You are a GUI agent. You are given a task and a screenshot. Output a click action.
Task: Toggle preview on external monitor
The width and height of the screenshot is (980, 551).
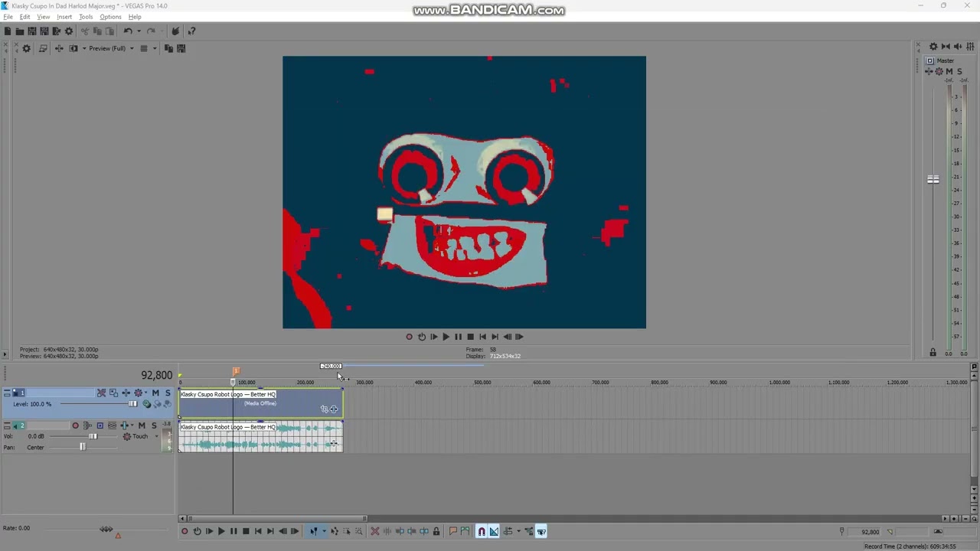(43, 48)
